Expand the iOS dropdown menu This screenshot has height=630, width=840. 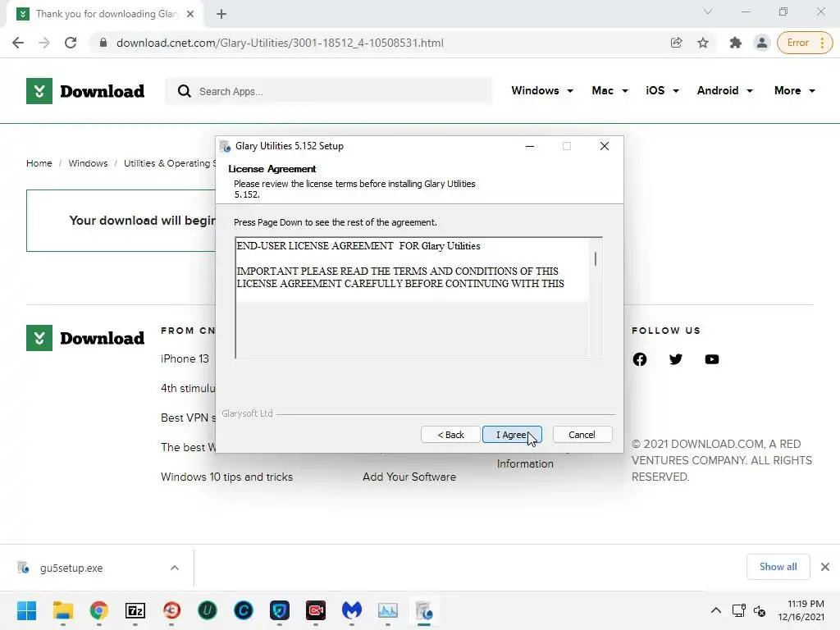click(x=662, y=90)
